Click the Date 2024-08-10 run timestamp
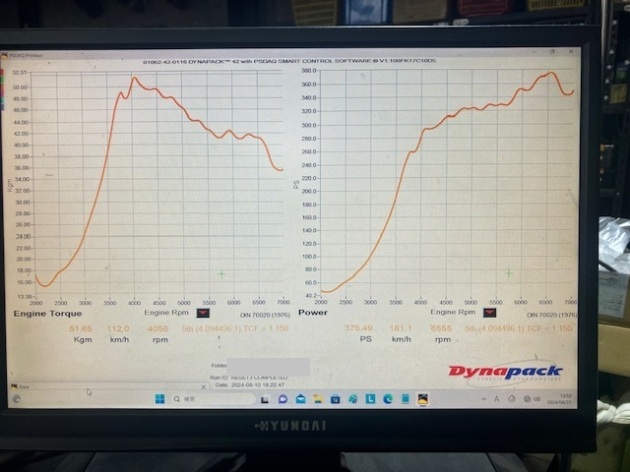630x472 pixels. [250, 385]
